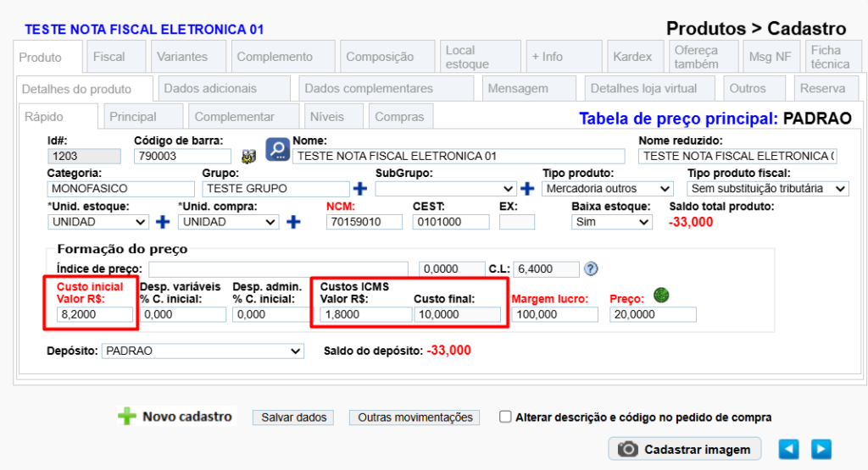Go to next product with right arrow

[x=821, y=449]
